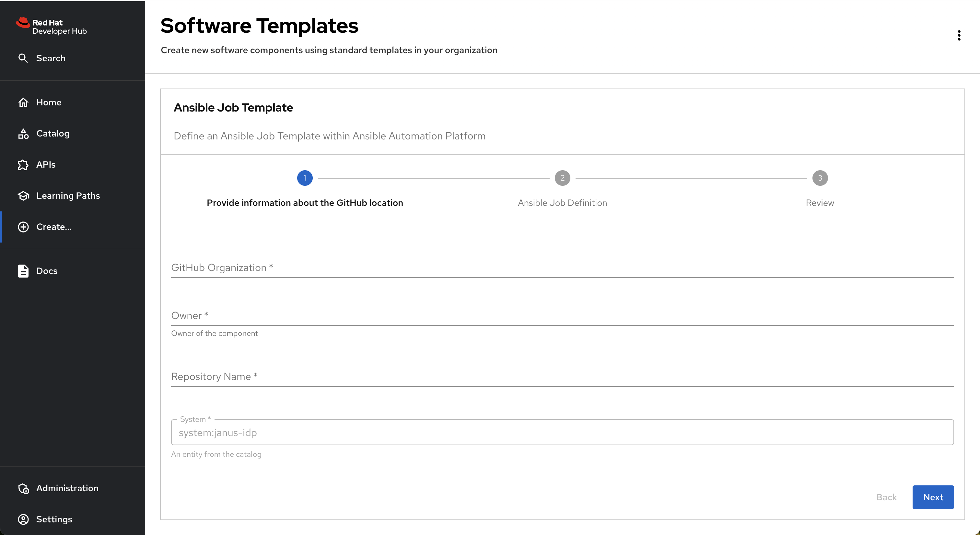Open the three-dot more options menu

click(x=959, y=35)
